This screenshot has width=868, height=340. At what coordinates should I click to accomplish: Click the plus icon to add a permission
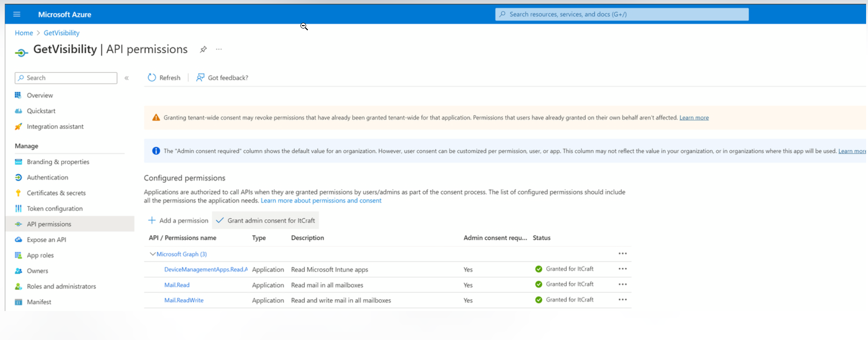[152, 220]
